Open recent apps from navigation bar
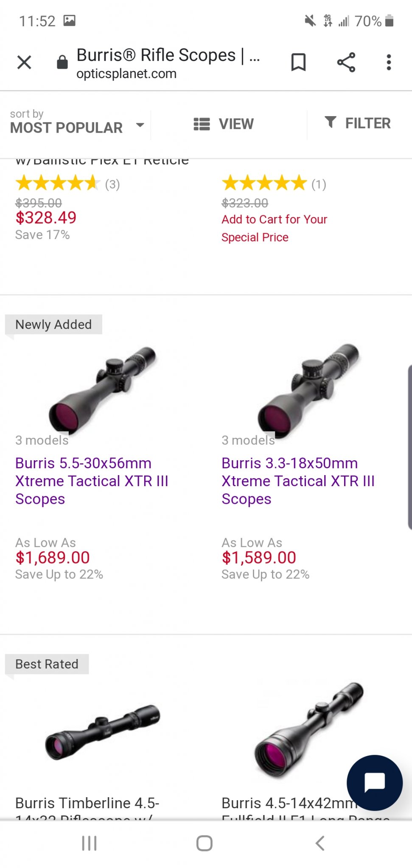The height and width of the screenshot is (868, 412). coord(89,843)
